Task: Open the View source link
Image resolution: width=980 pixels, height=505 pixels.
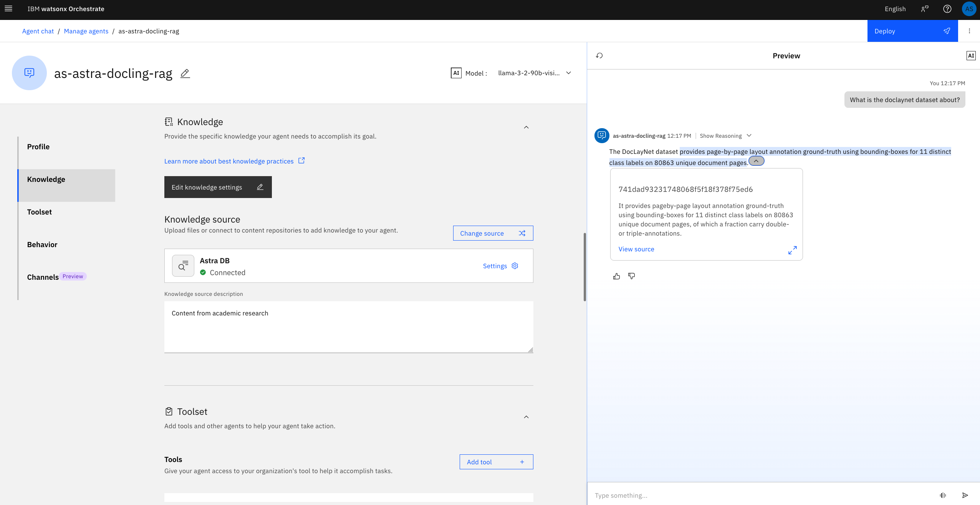Action: [636, 249]
